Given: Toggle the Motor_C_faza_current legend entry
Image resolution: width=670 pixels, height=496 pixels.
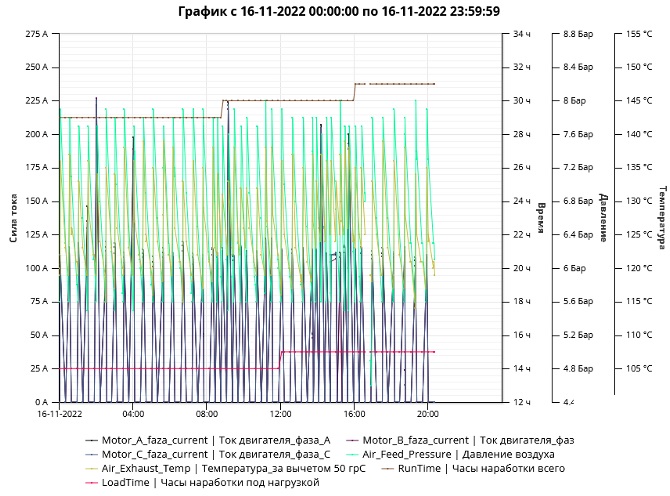Looking at the screenshot, I should (x=208, y=455).
